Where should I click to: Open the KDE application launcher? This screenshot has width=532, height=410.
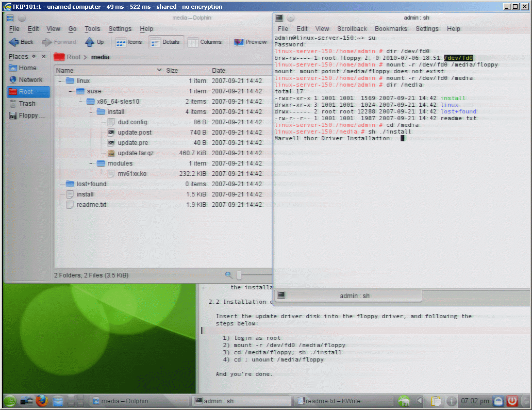pyautogui.click(x=10, y=401)
